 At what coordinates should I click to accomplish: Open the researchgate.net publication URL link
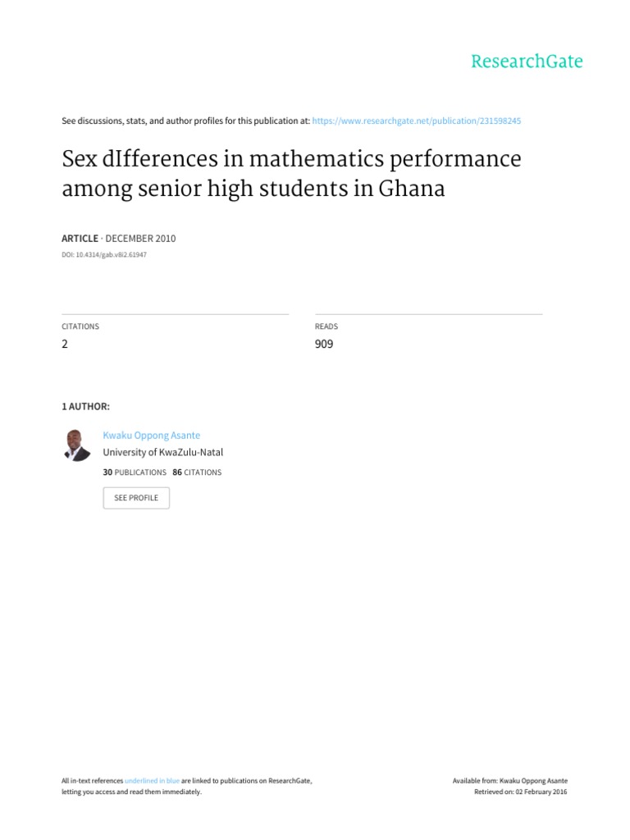tap(417, 121)
